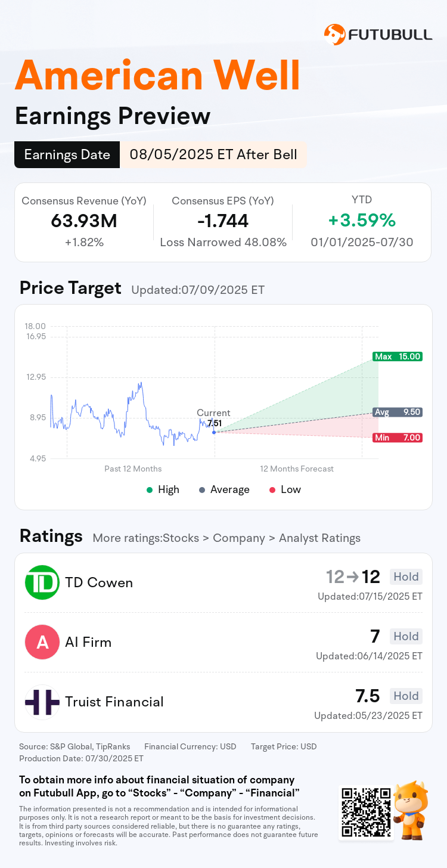Open the More ratings breadcrumb link

(226, 538)
